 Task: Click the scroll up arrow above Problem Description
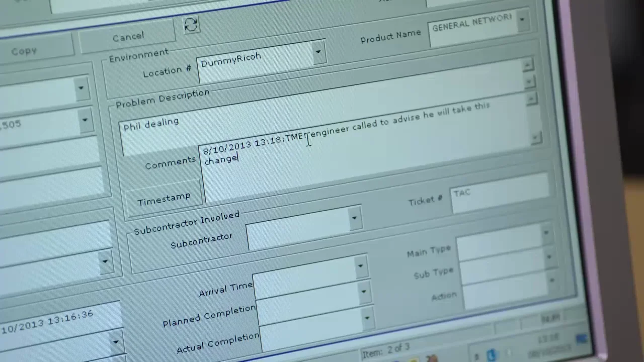pyautogui.click(x=527, y=65)
